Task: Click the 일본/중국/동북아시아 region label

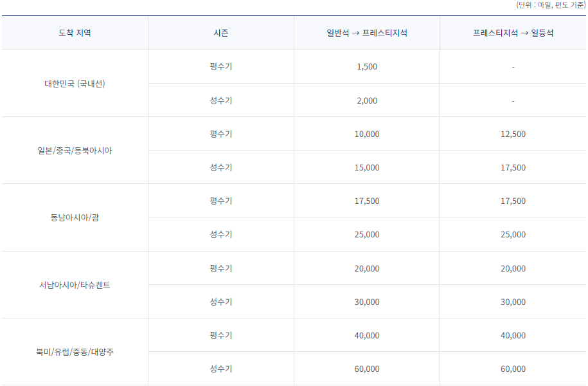Action: [x=75, y=150]
